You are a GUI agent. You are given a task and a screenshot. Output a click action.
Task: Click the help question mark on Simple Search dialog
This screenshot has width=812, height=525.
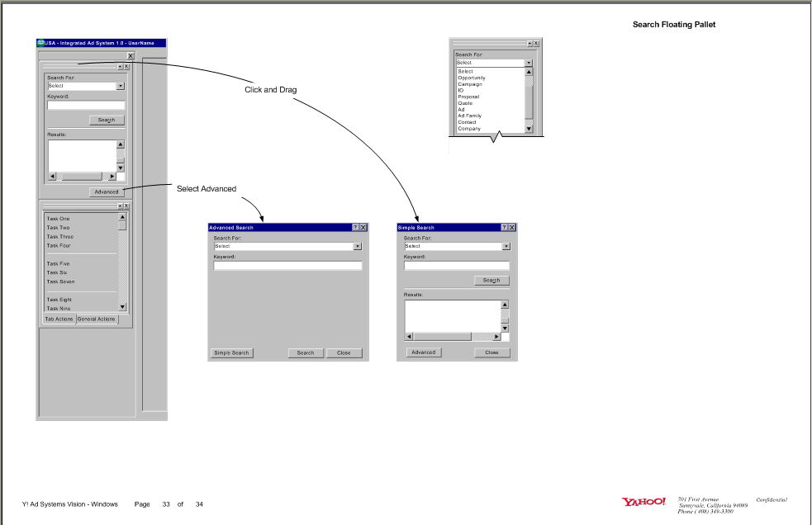point(505,228)
